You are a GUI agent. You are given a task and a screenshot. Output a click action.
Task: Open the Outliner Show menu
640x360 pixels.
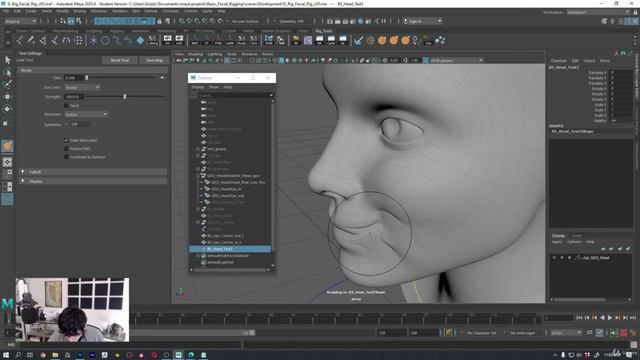pos(214,87)
